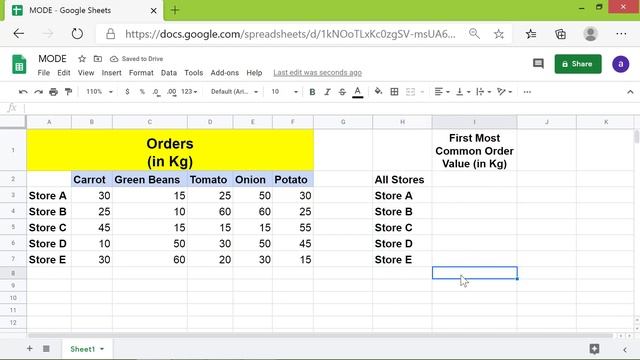Open the Help menu
Viewport: 640px width, 360px height.
tap(254, 73)
